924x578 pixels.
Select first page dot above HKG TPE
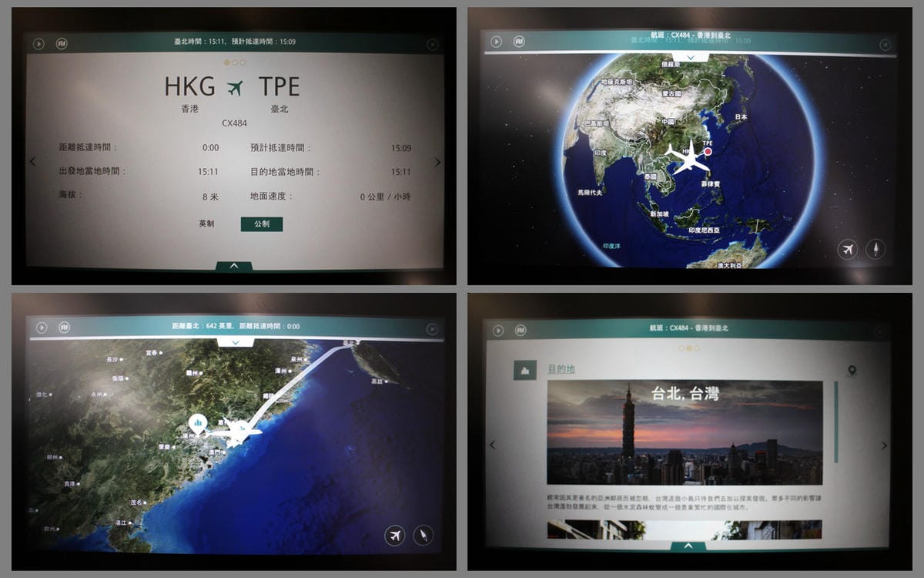(x=226, y=62)
